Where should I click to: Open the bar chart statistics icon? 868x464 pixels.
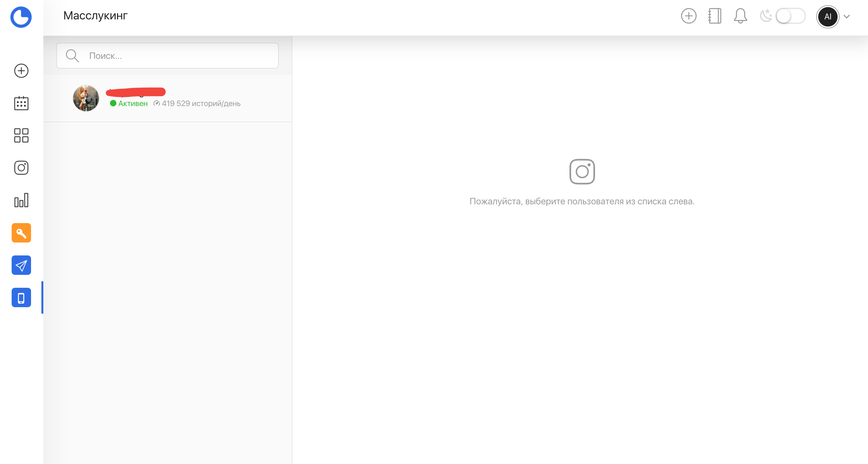pyautogui.click(x=21, y=200)
